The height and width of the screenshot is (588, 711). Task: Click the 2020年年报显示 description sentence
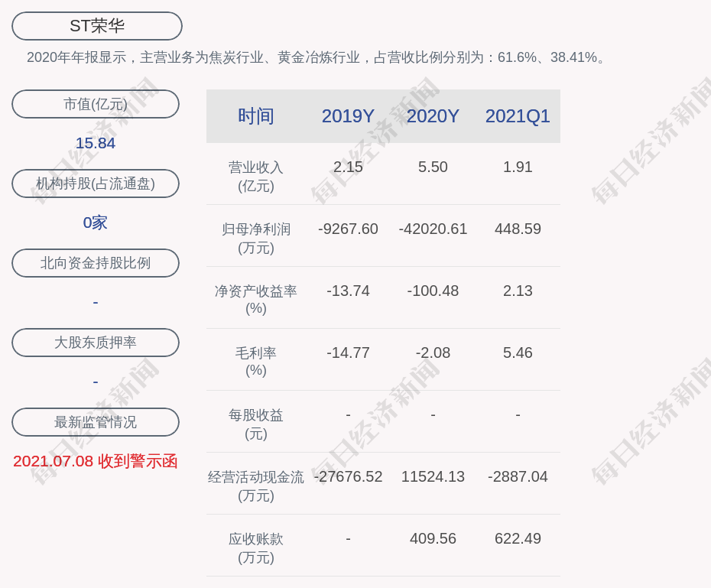click(316, 57)
